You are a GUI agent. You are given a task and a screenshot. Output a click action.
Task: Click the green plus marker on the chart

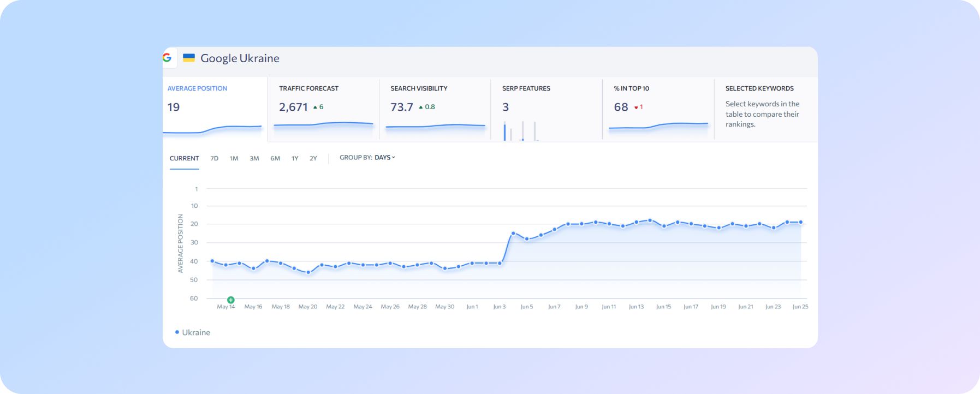click(231, 300)
